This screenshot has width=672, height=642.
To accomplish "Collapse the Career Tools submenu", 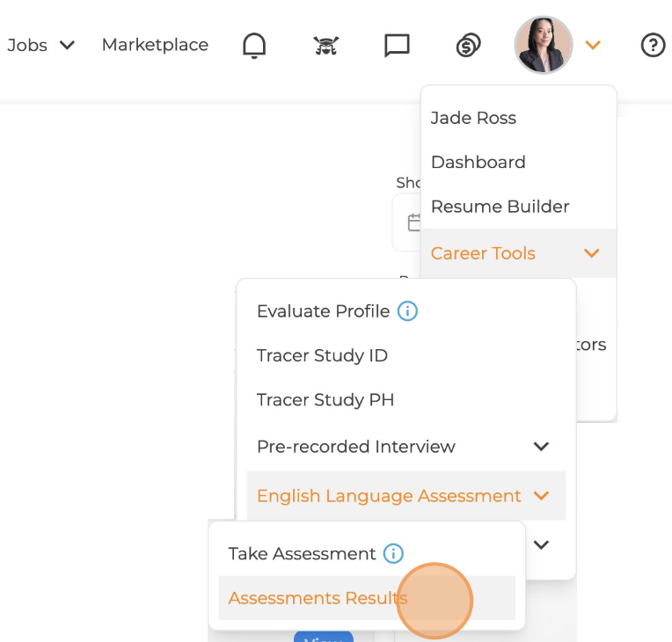I will 591,253.
